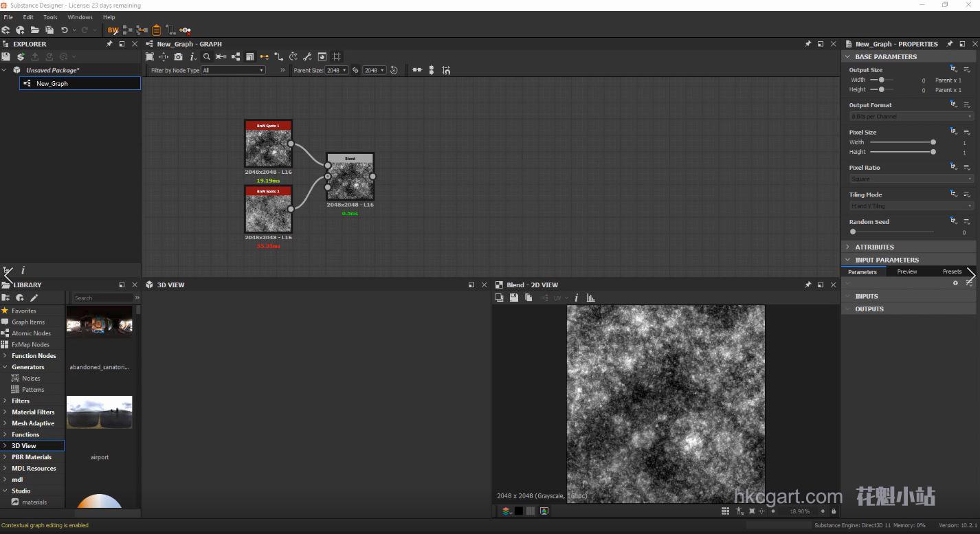980x534 pixels.
Task: Toggle the black background swatch in 2D View footer
Action: (519, 511)
